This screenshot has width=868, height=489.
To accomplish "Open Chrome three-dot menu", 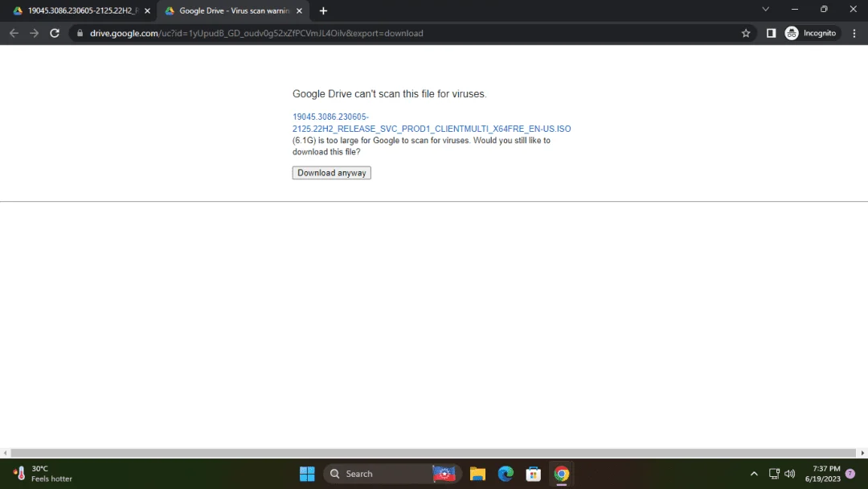I will coord(854,33).
